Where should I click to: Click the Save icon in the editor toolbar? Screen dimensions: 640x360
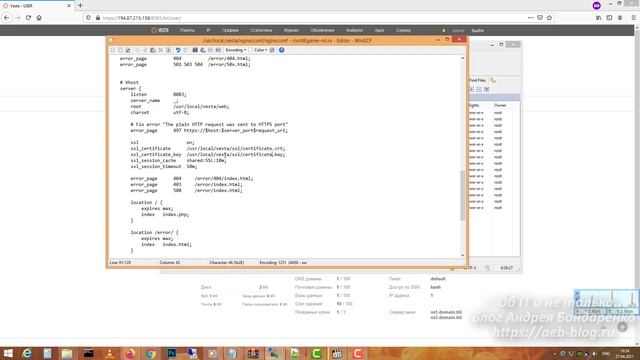pos(113,50)
